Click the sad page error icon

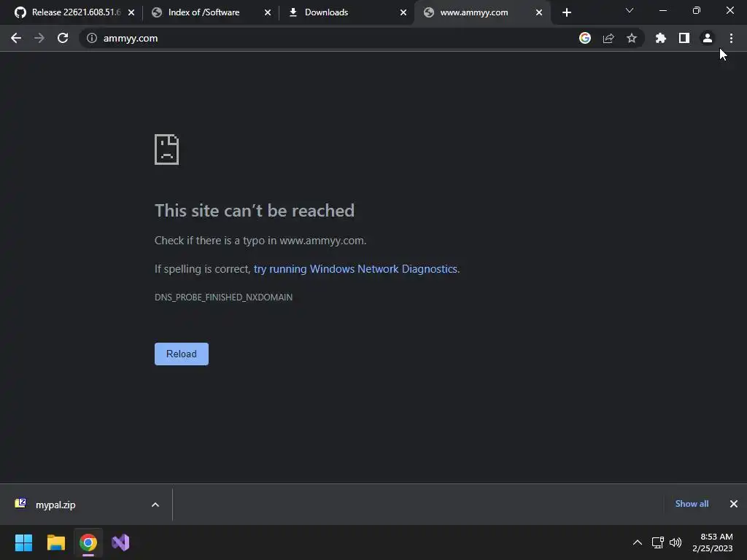[x=167, y=149]
